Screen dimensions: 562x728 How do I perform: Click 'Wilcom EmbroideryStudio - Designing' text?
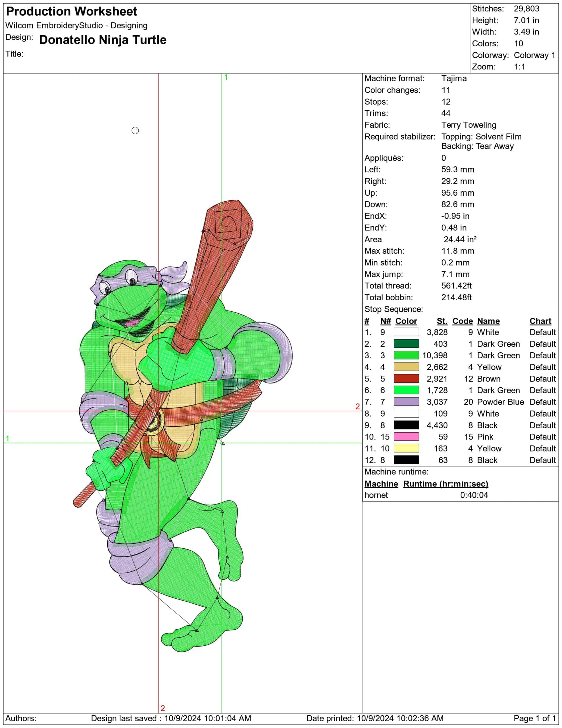click(x=76, y=25)
